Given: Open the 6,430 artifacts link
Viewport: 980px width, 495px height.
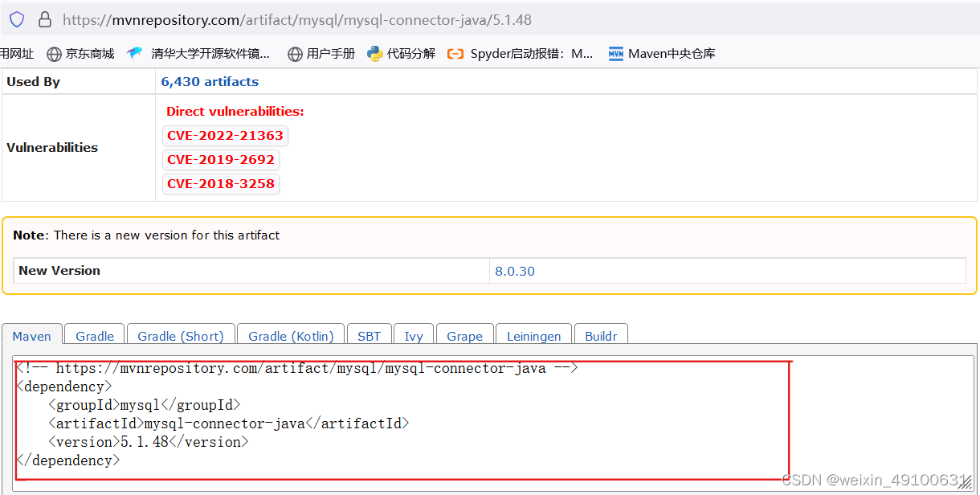Looking at the screenshot, I should [x=210, y=81].
